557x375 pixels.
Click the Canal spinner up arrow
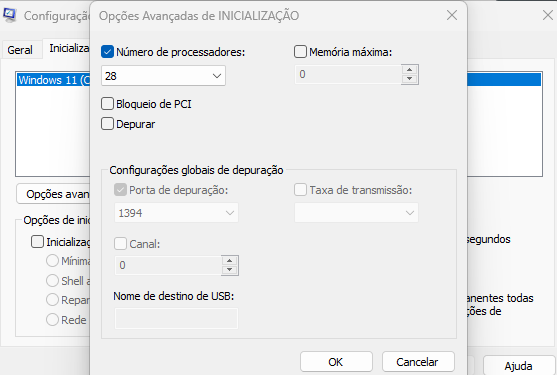[x=229, y=261]
